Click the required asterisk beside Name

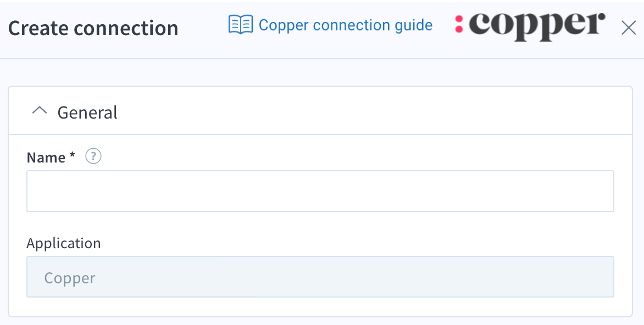point(73,155)
